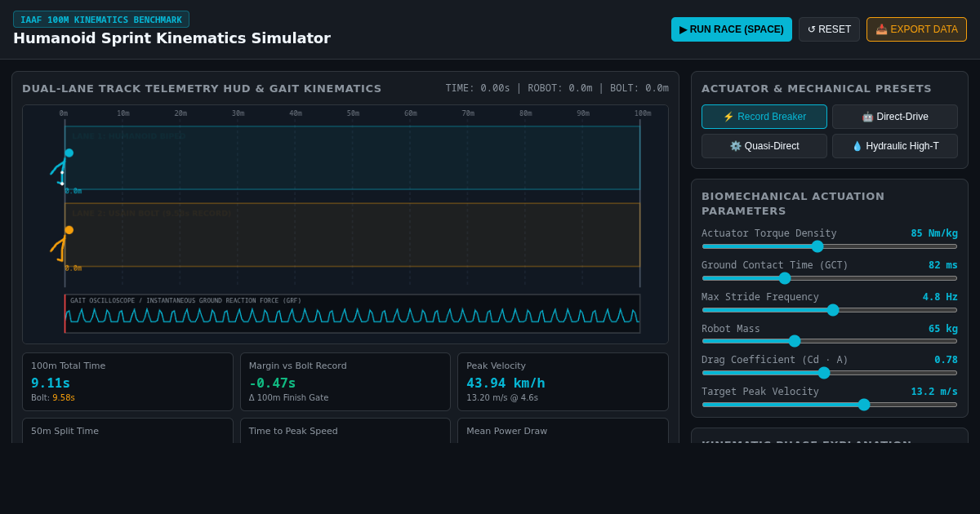Viewport: 980px width, 514px height.
Task: Click the Time to Peak Speed card
Action: [x=345, y=431]
